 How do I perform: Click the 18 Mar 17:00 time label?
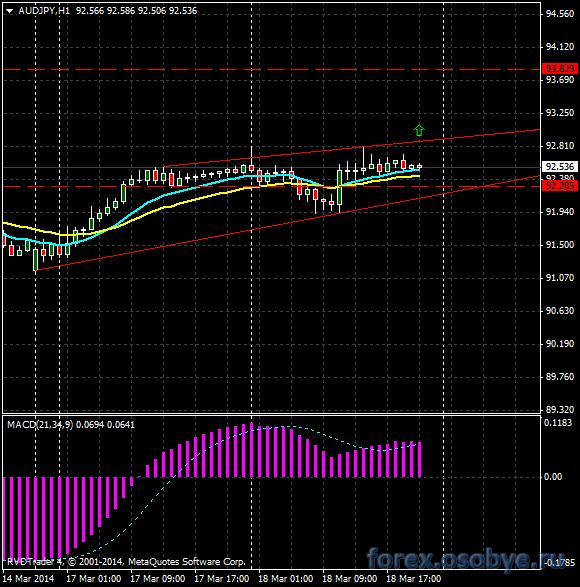[x=414, y=579]
